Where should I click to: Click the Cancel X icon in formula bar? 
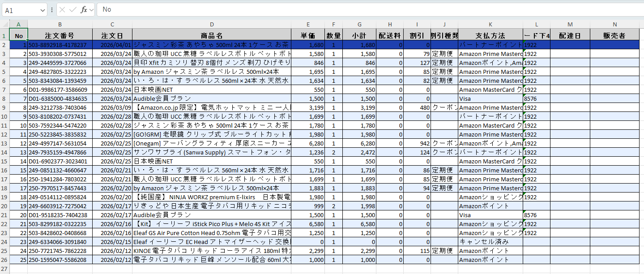[x=63, y=9]
